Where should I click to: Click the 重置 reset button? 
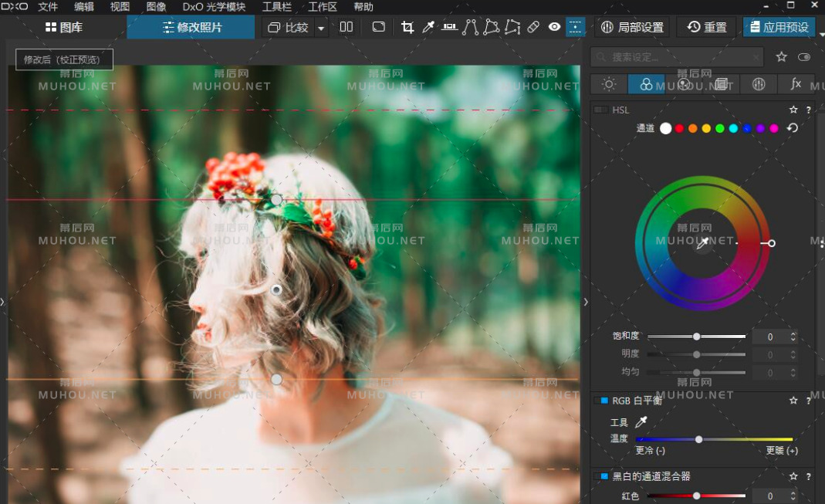tap(707, 27)
